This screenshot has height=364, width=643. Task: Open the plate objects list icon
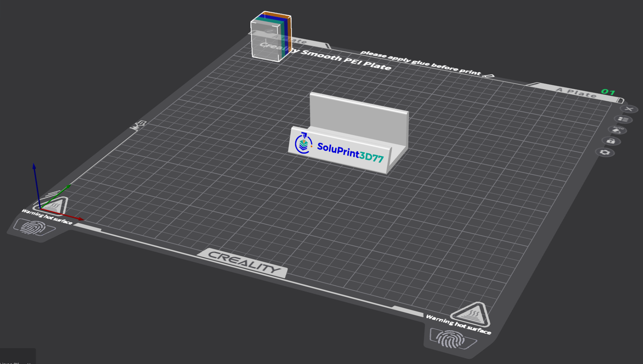coord(623,119)
